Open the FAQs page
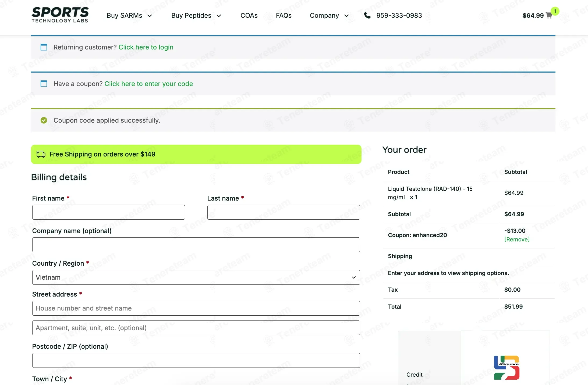The image size is (588, 385). 284,16
